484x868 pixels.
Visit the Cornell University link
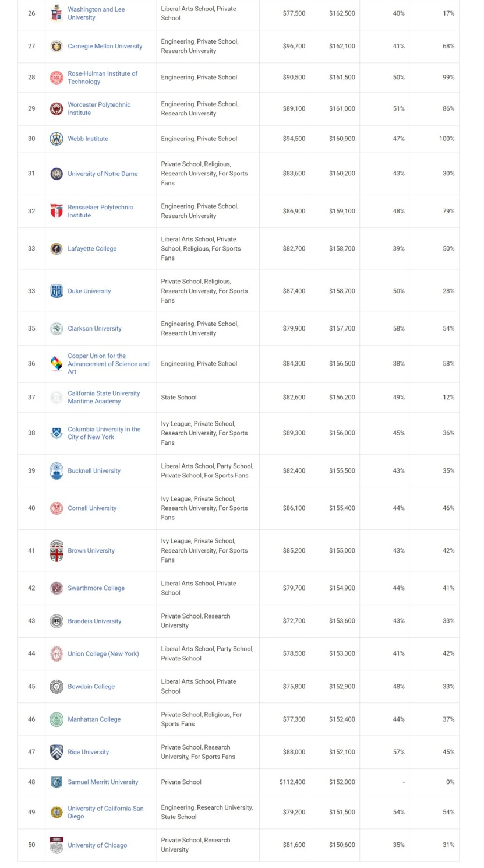92,508
